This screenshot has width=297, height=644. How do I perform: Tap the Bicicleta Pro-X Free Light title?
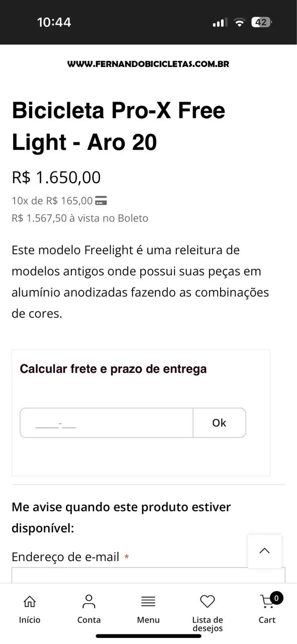click(x=119, y=126)
